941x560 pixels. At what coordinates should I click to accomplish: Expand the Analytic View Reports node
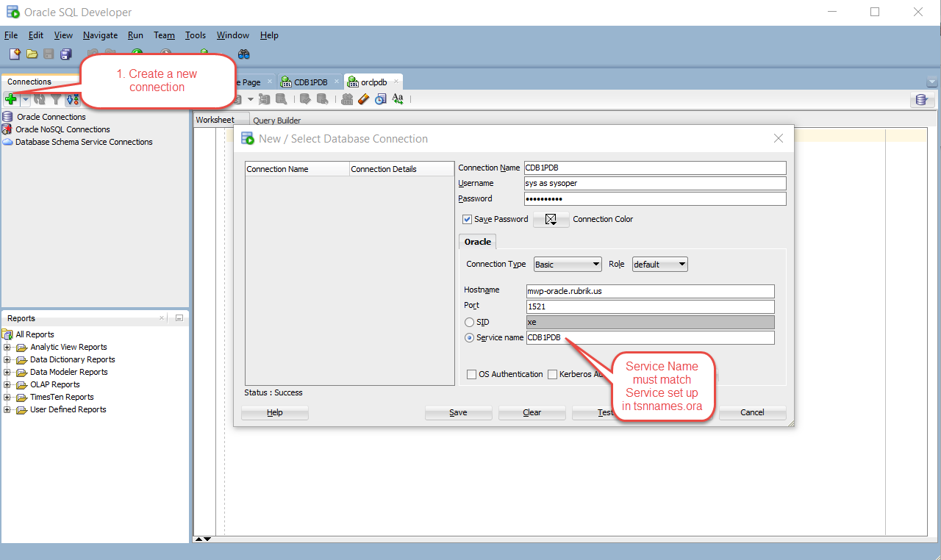pos(7,347)
